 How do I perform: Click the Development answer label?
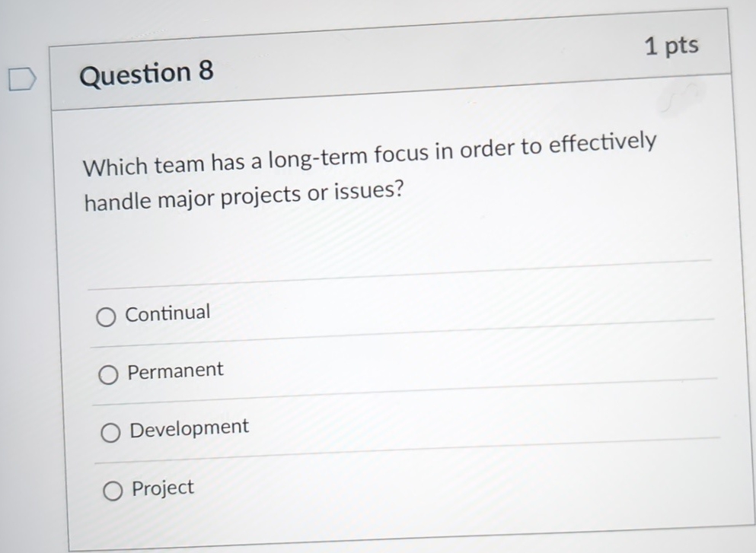coord(189,427)
